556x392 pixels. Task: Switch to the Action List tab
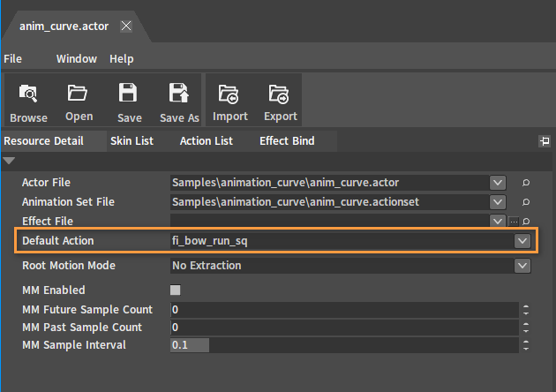pos(207,141)
